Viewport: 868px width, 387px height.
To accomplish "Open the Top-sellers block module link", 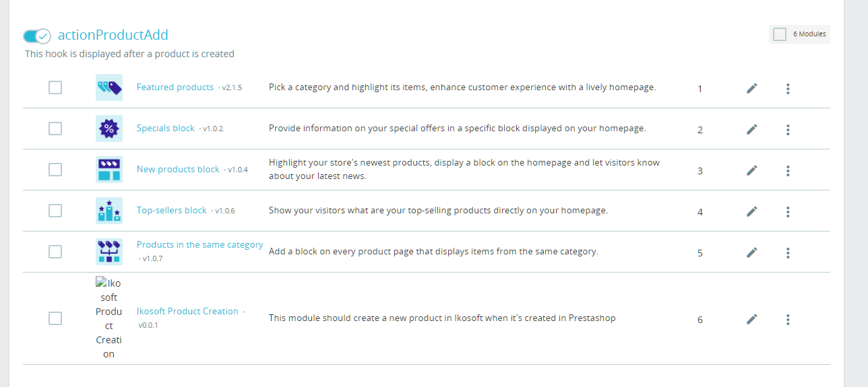I will 172,210.
